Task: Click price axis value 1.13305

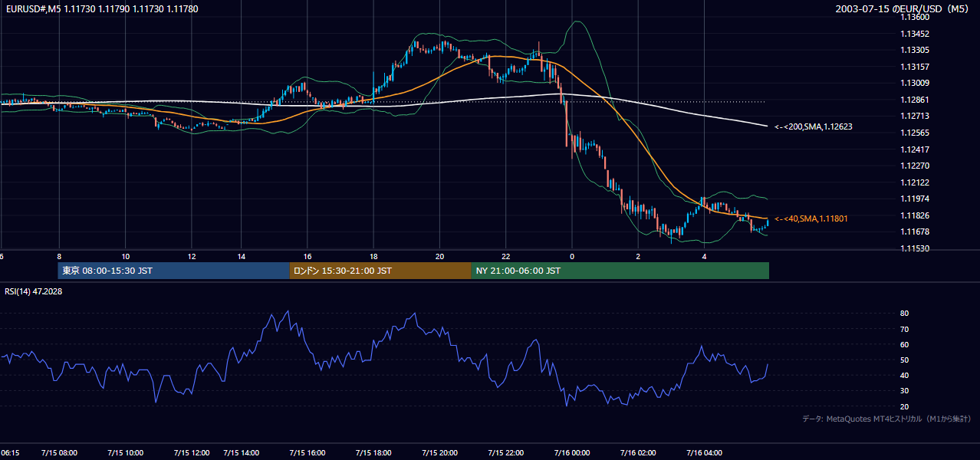Action: [x=916, y=50]
